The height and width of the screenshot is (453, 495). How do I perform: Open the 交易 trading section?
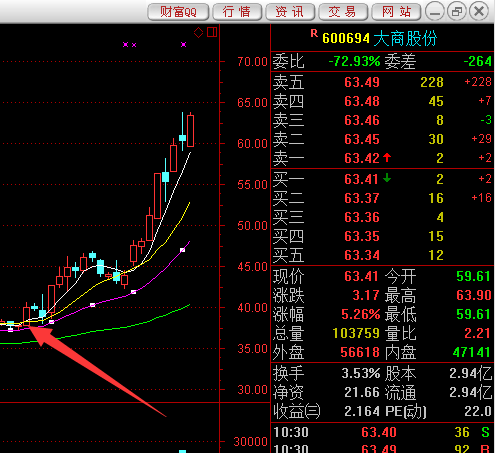(x=343, y=12)
